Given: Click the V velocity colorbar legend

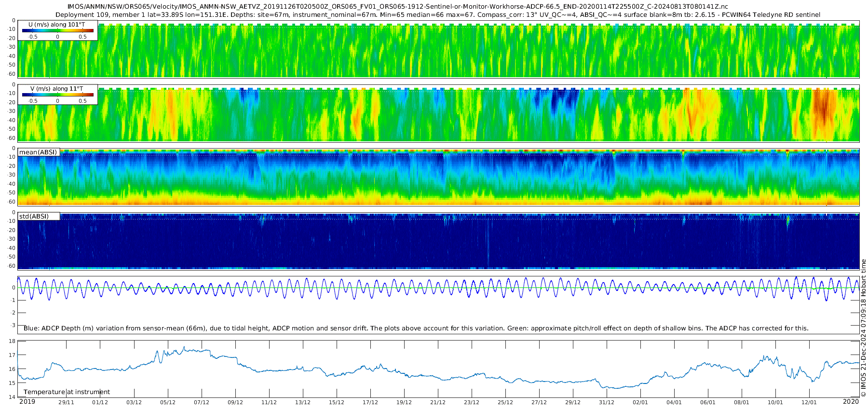Looking at the screenshot, I should coord(57,95).
